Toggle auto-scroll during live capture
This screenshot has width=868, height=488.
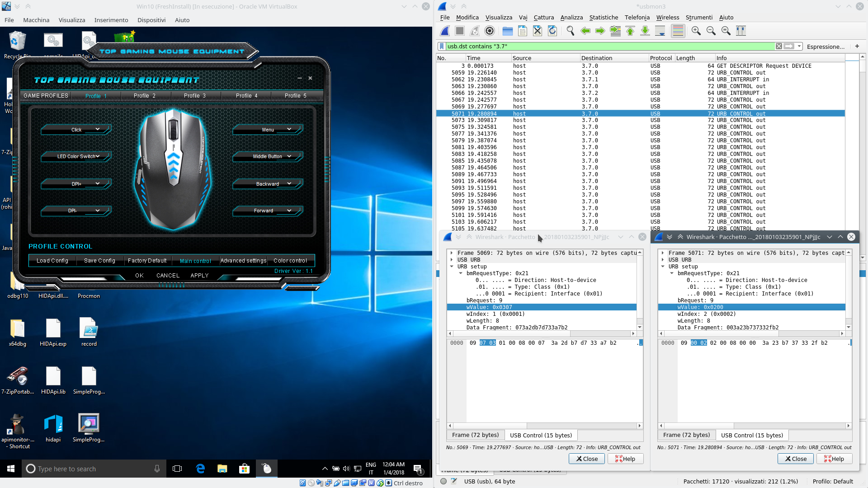coord(660,31)
